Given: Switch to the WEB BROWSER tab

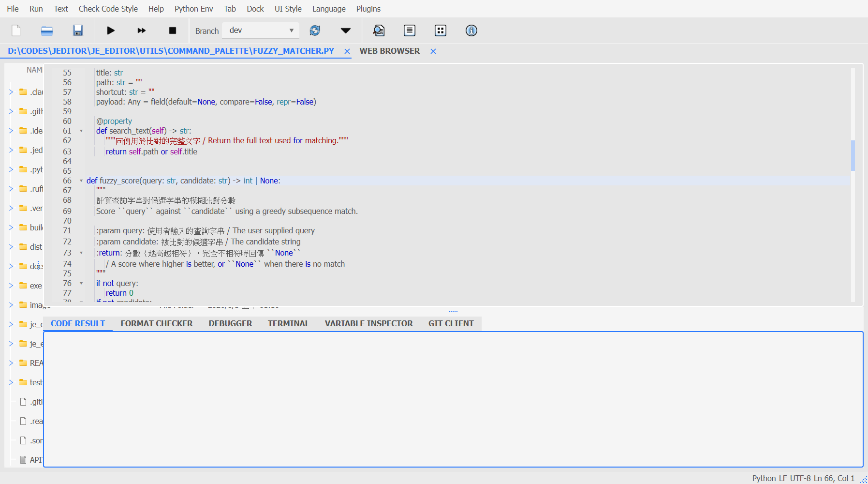Looking at the screenshot, I should point(390,51).
